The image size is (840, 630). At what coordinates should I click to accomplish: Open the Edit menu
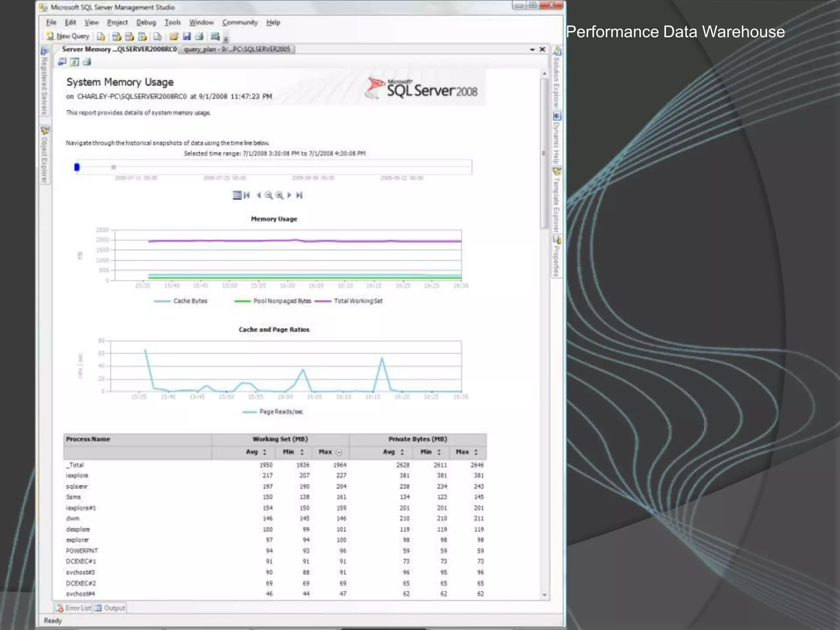(x=71, y=23)
